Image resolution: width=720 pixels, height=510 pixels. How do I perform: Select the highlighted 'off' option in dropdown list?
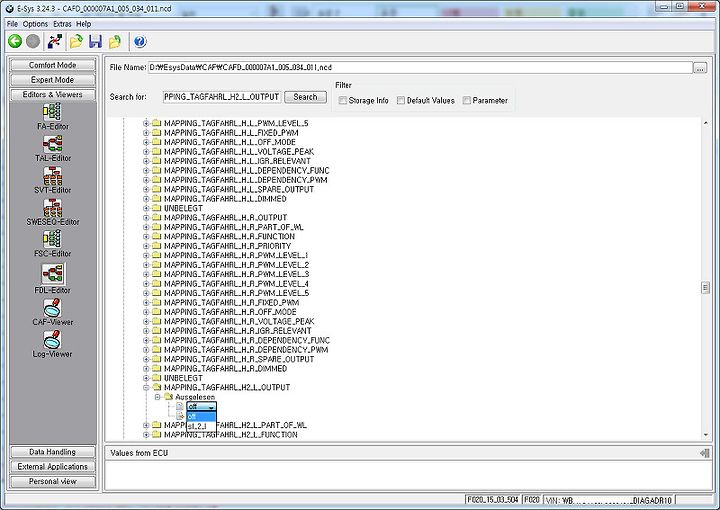(201, 416)
